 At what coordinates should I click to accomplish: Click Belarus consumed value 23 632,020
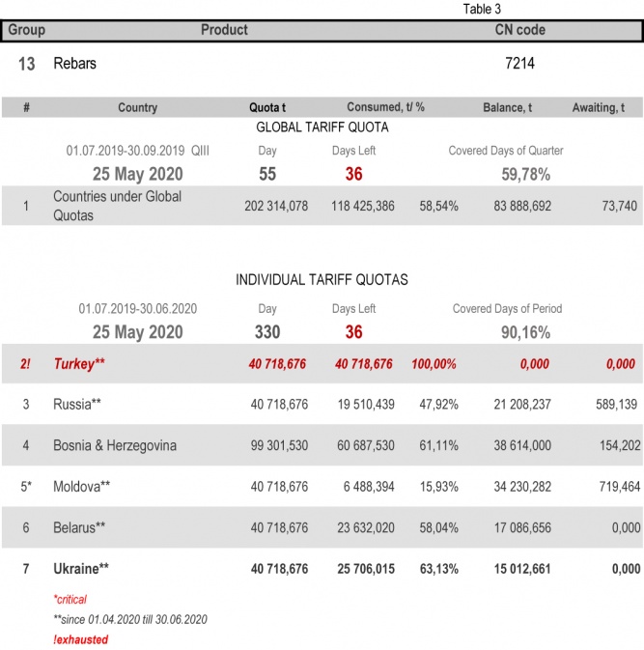(362, 528)
